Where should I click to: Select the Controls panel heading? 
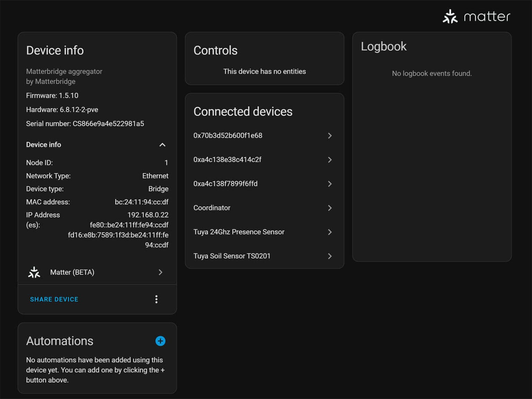tap(215, 50)
